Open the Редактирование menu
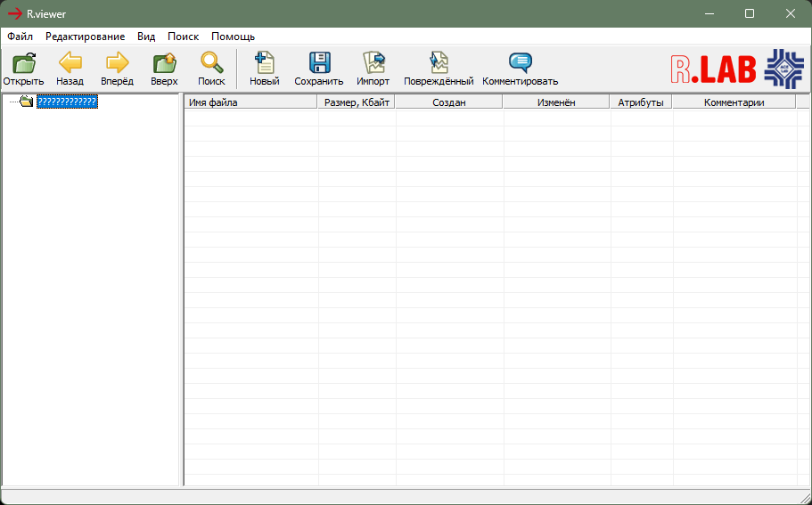This screenshot has height=505, width=812. point(85,37)
